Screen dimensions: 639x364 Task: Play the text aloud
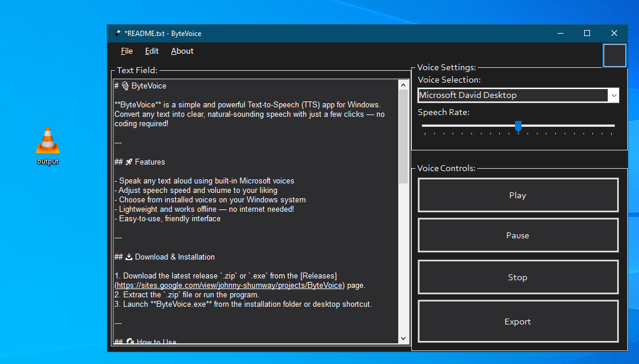pos(518,195)
